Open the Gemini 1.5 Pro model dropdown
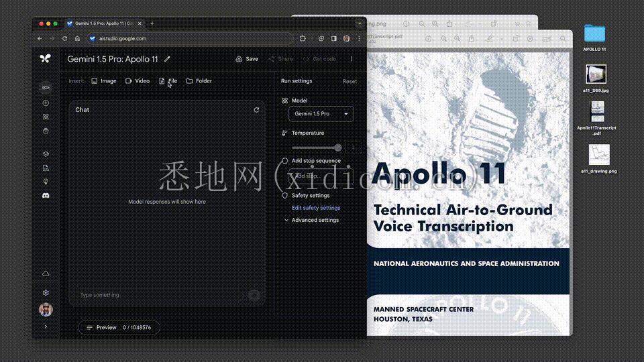The image size is (644, 362). coord(321,114)
